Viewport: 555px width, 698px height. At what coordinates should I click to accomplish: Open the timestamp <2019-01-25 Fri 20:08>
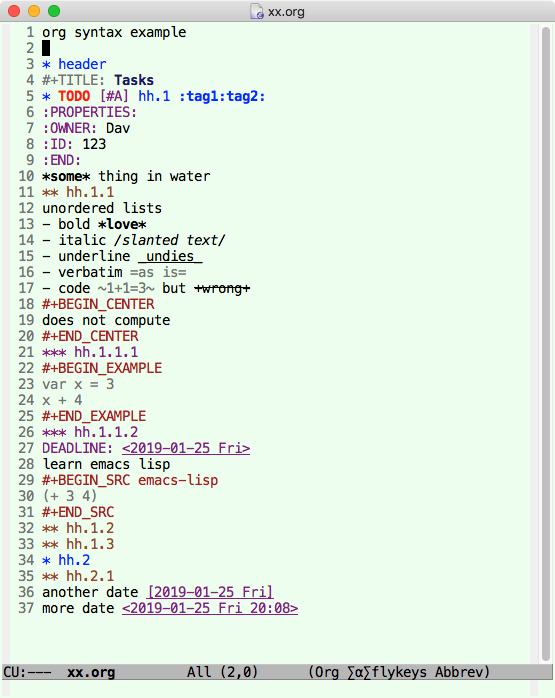(210, 609)
